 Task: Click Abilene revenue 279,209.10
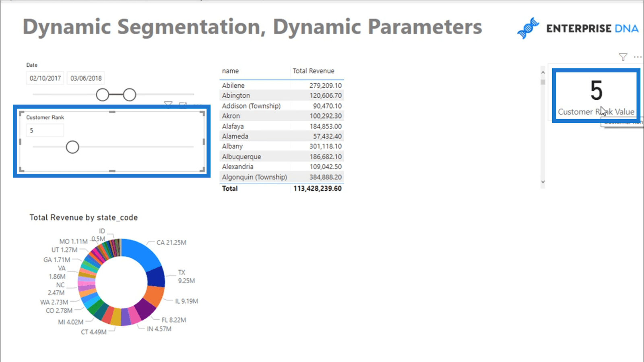[326, 85]
